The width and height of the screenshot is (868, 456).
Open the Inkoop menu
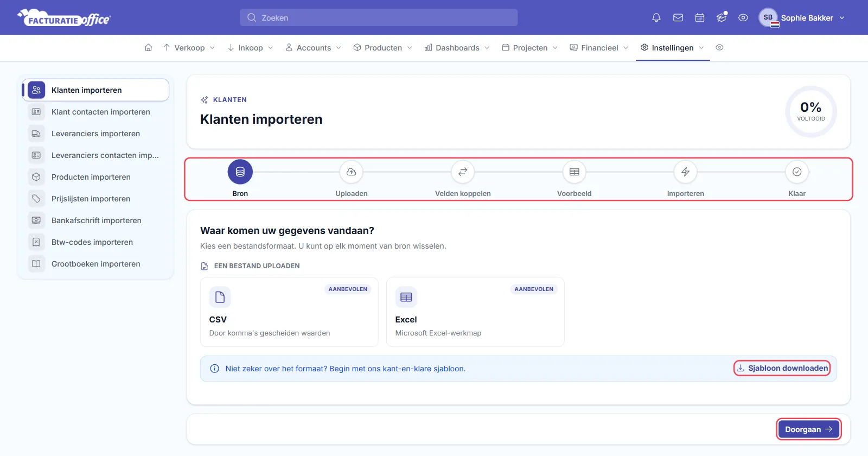pos(250,48)
